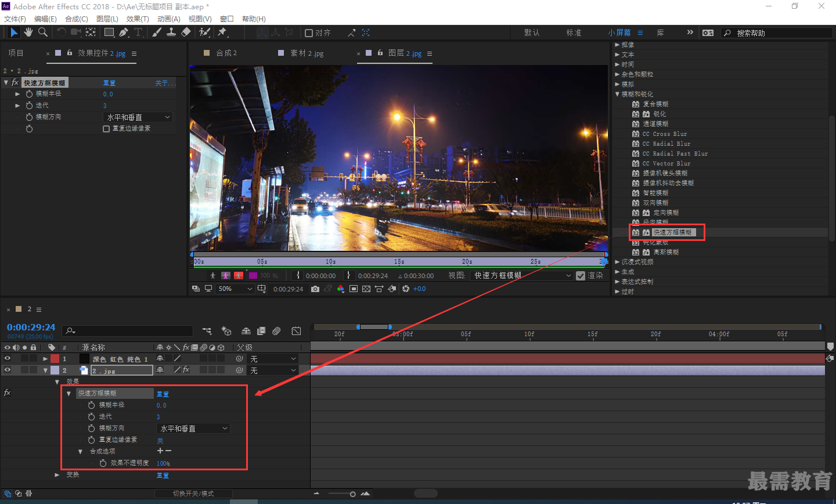Click the draft 3D icon in timeline
Viewport: 836px width, 504px height.
[226, 331]
